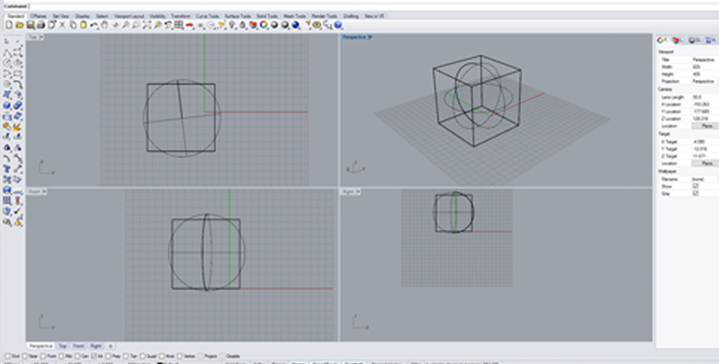The height and width of the screenshot is (364, 719).
Task: Select the Polyline tool in sidebar
Action: tap(7, 53)
